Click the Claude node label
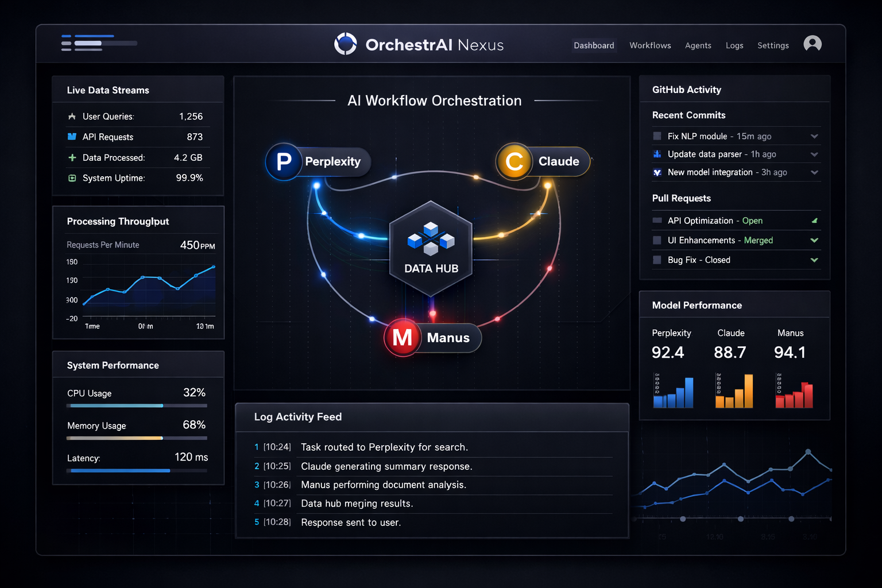Viewport: 882px width, 588px height. (559, 162)
